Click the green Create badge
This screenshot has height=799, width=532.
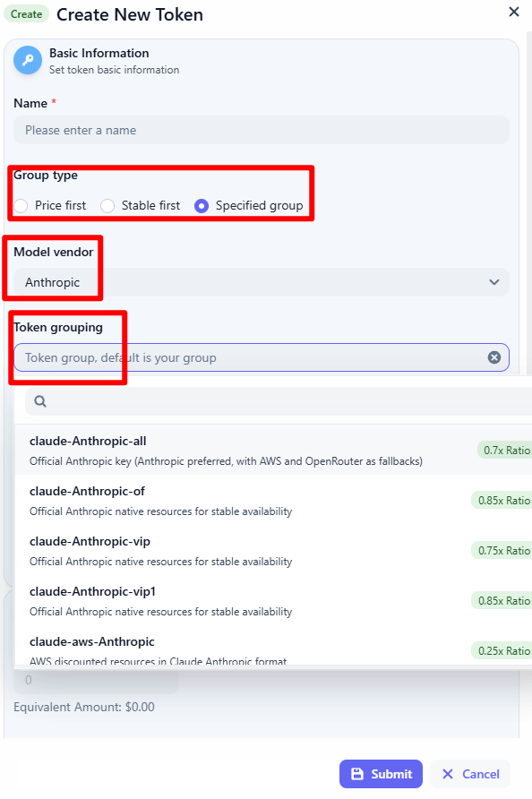(27, 14)
